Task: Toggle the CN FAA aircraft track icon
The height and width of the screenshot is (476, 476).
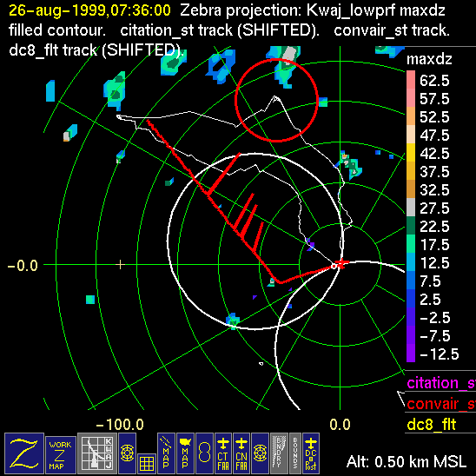Action: click(x=241, y=453)
